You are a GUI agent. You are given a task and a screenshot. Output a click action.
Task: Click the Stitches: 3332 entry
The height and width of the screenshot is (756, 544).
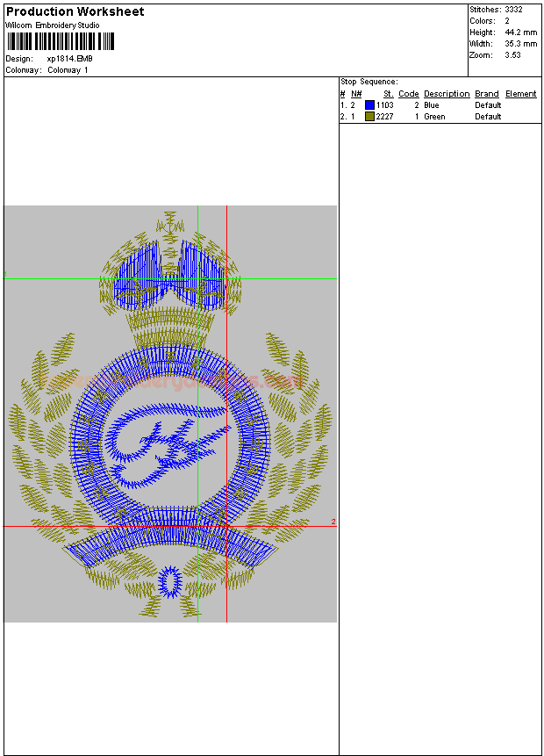click(497, 10)
